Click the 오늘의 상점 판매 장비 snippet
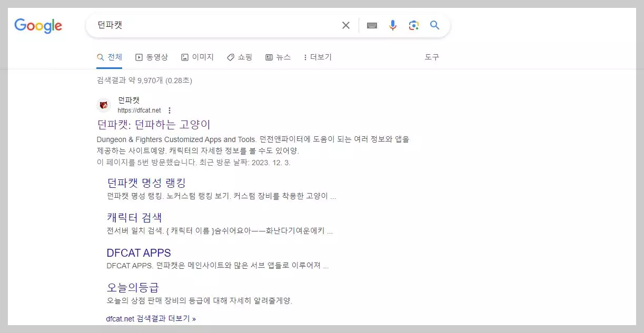The width and height of the screenshot is (644, 333). [199, 301]
